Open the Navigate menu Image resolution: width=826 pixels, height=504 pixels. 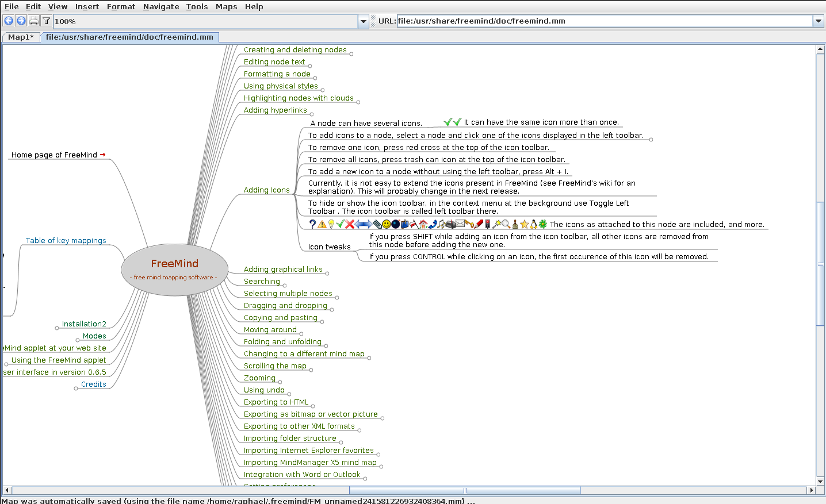[x=161, y=6]
